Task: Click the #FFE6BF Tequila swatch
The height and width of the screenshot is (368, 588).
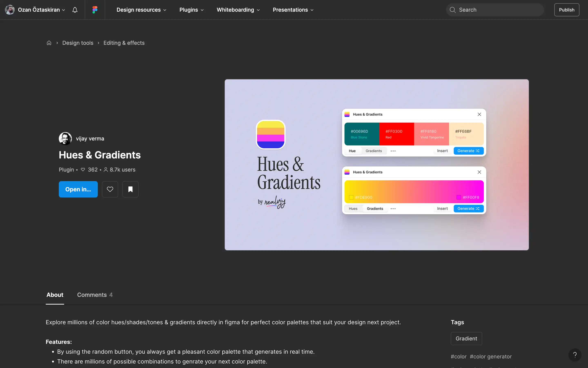Action: click(x=466, y=134)
